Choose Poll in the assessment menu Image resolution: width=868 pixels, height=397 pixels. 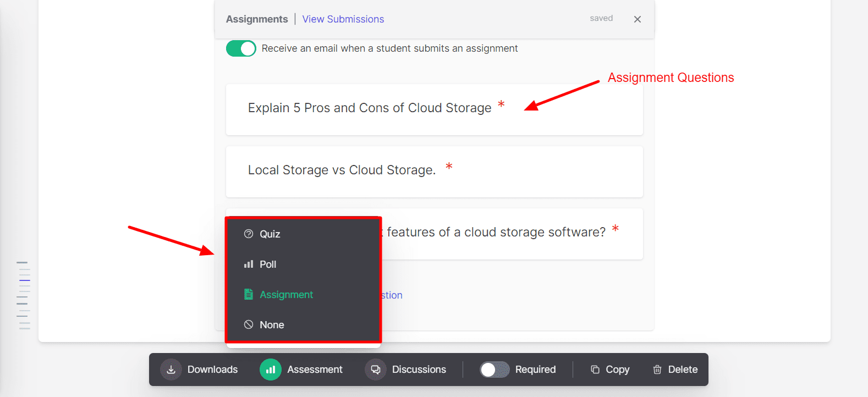pyautogui.click(x=268, y=264)
